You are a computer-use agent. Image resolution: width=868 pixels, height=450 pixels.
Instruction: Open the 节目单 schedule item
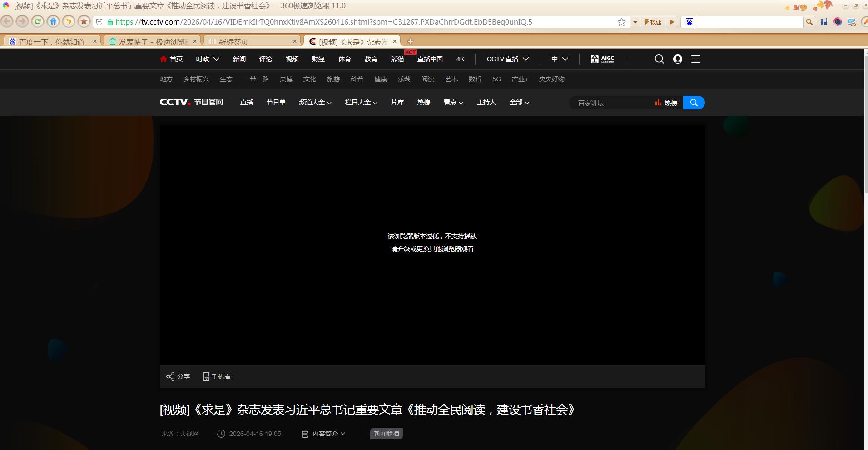(276, 102)
